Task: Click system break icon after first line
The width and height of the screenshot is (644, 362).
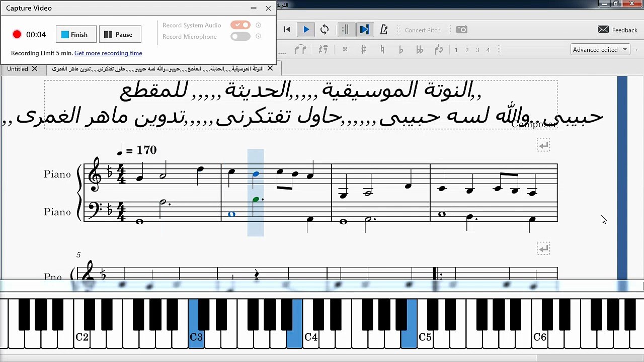Action: [x=543, y=146]
